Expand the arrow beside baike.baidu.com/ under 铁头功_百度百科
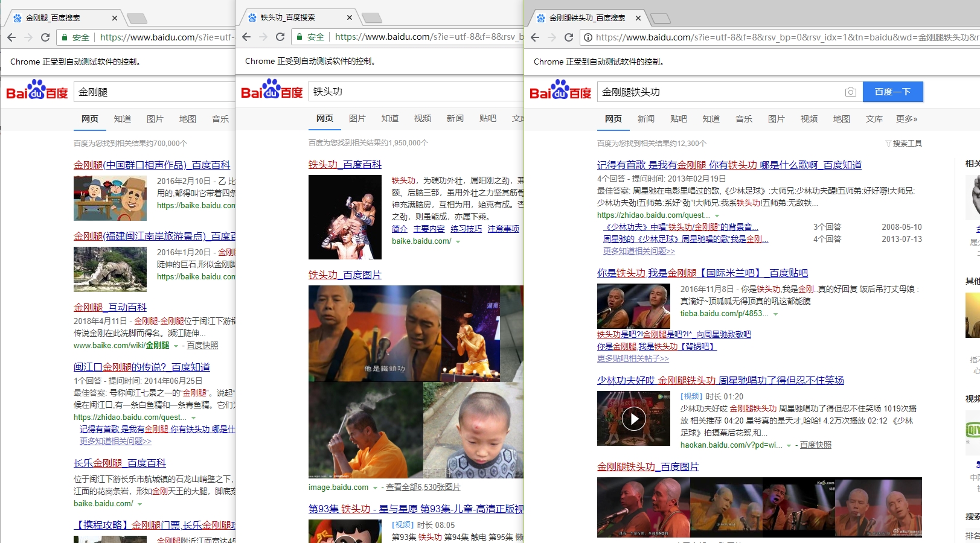Screen dimensions: 980x543 click(x=458, y=241)
